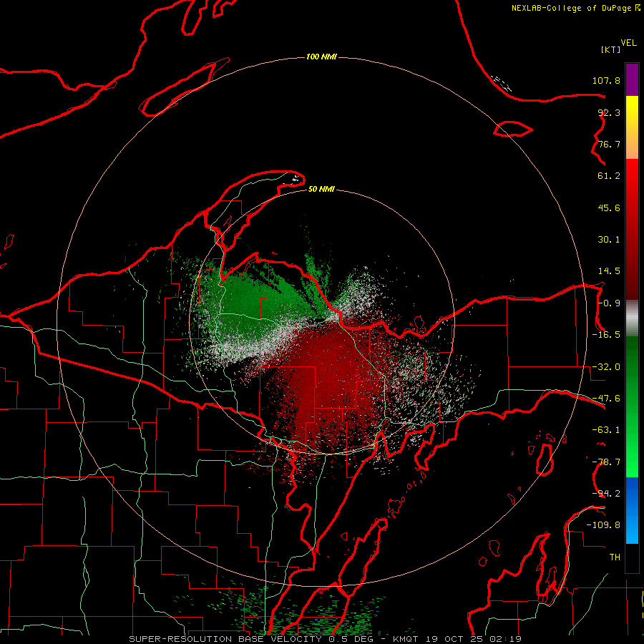The width and height of the screenshot is (644, 644).
Task: Click the -63.1 velocity scale value
Action: pos(606,430)
